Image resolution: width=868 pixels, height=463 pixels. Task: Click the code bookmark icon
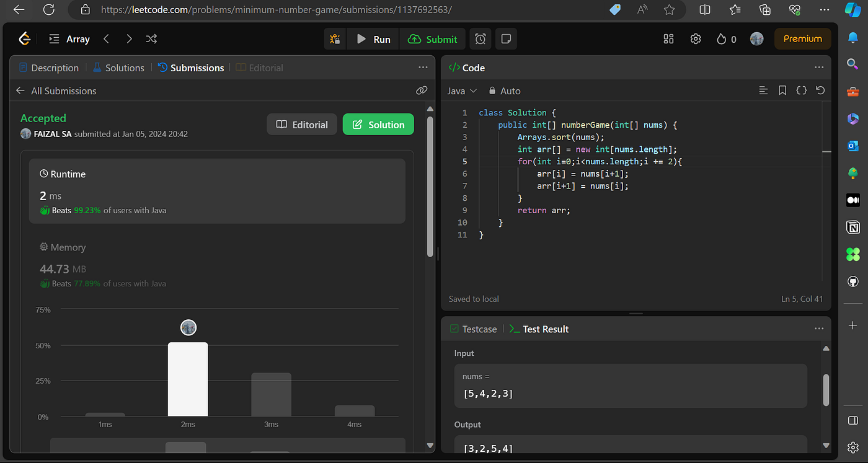[x=782, y=90]
